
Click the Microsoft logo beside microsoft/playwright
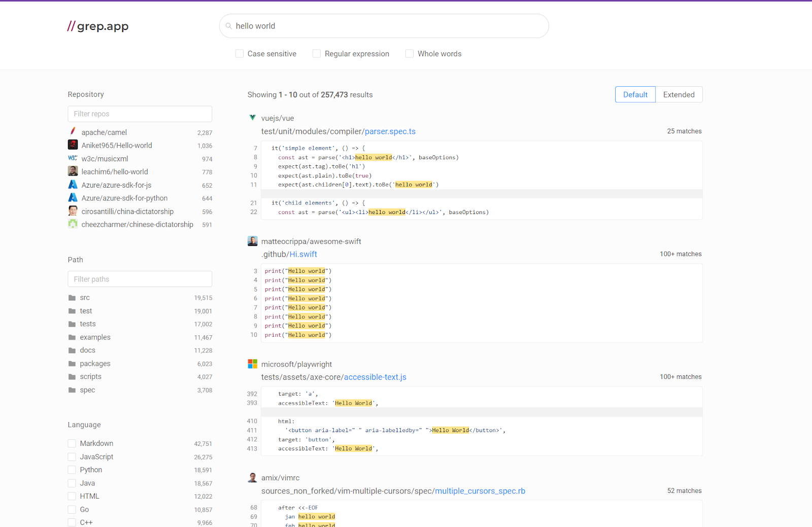pyautogui.click(x=253, y=364)
